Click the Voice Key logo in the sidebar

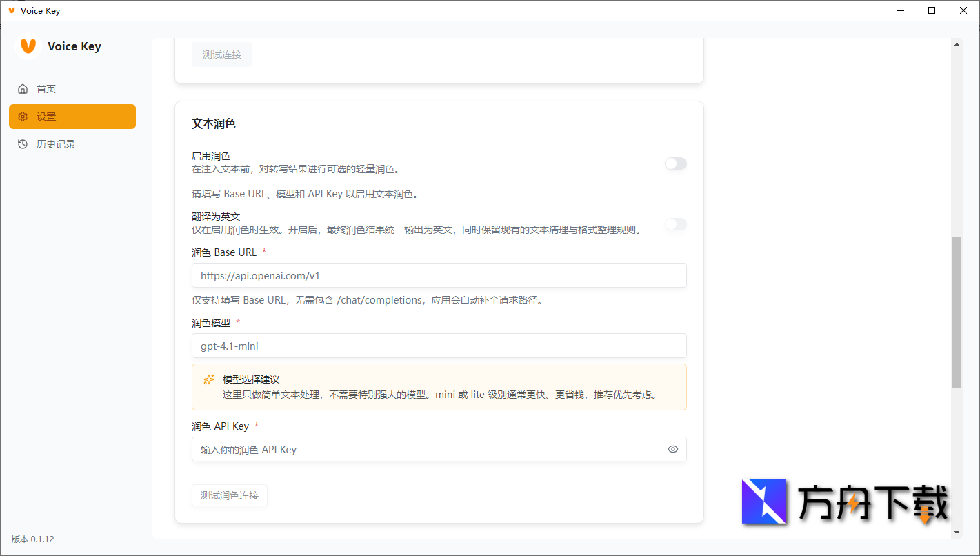coord(27,46)
